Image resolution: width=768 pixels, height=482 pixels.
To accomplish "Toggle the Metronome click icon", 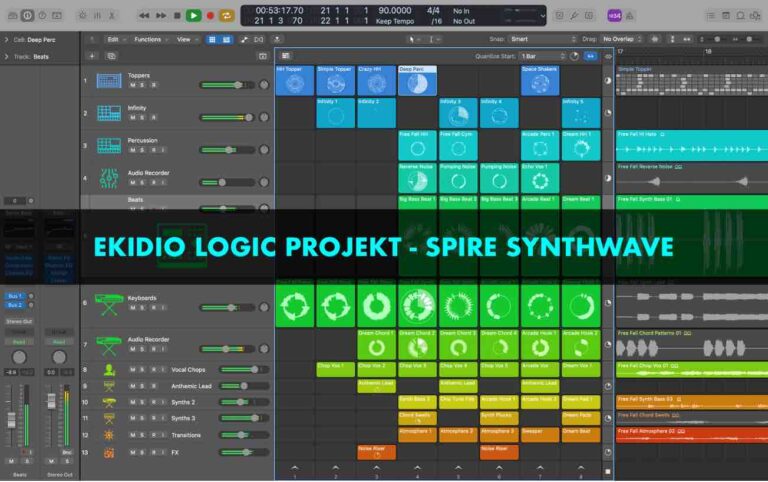I will [x=629, y=16].
